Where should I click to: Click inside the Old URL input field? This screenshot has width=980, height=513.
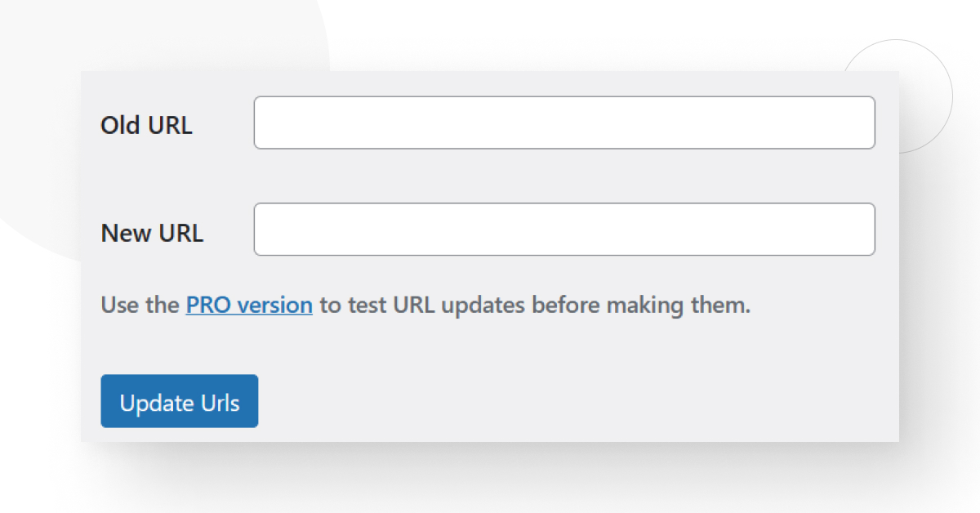point(563,123)
